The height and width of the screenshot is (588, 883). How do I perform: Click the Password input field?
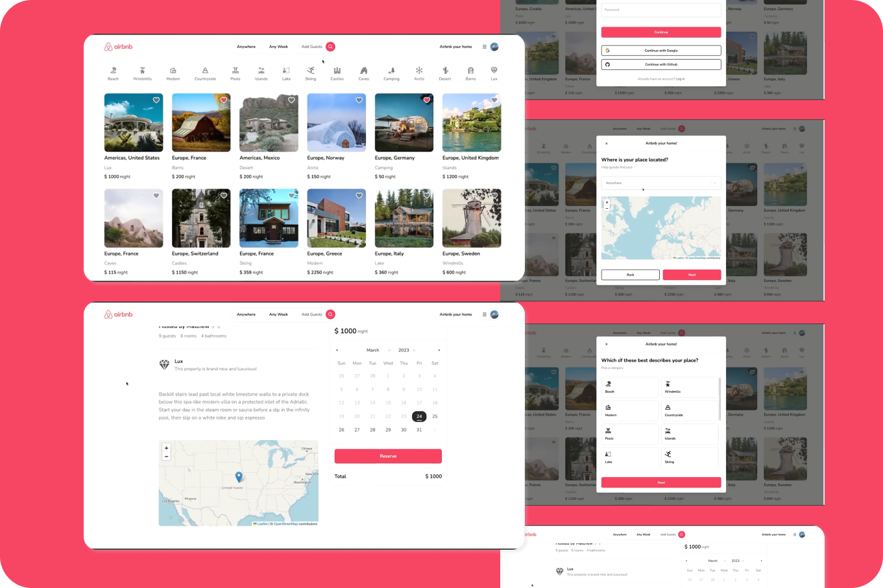[660, 10]
